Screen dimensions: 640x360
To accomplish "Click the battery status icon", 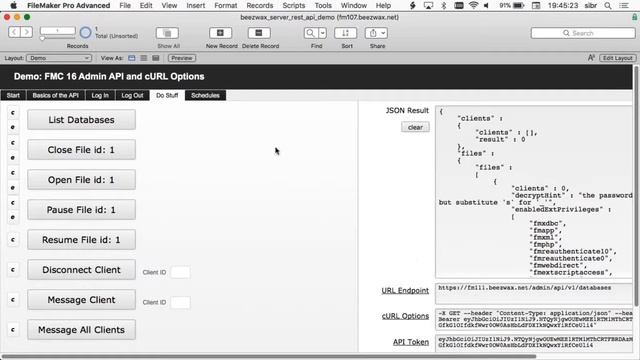I will [x=518, y=5].
